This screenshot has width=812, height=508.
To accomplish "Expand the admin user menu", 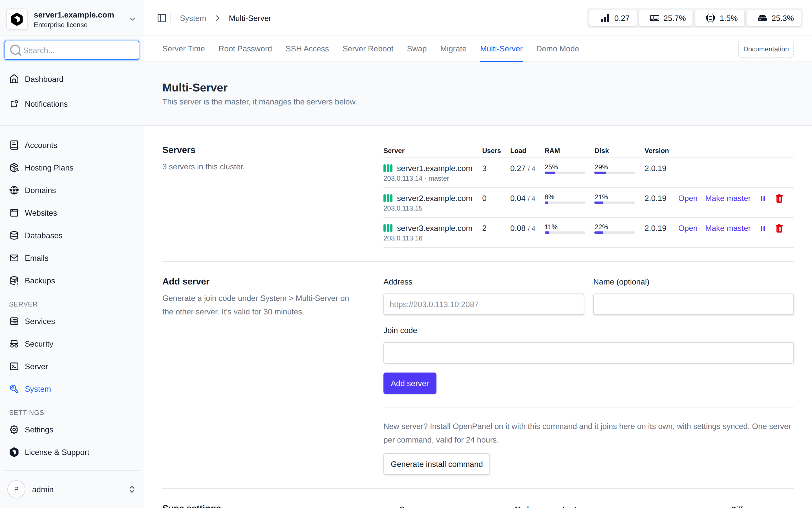I will (x=72, y=490).
